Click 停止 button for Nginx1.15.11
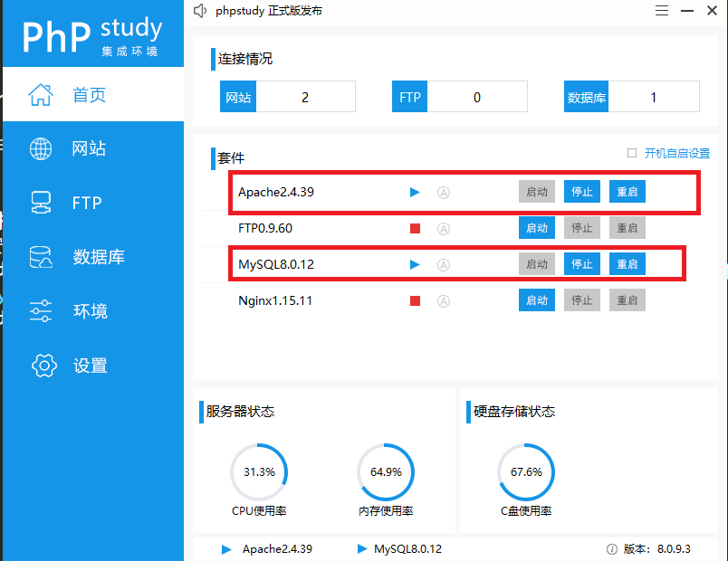728x561 pixels. tap(581, 300)
